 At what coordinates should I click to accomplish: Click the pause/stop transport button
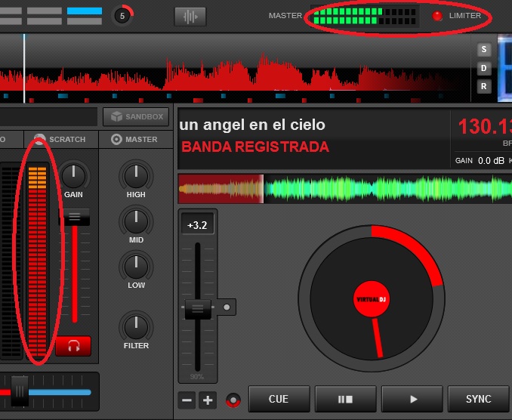point(345,399)
